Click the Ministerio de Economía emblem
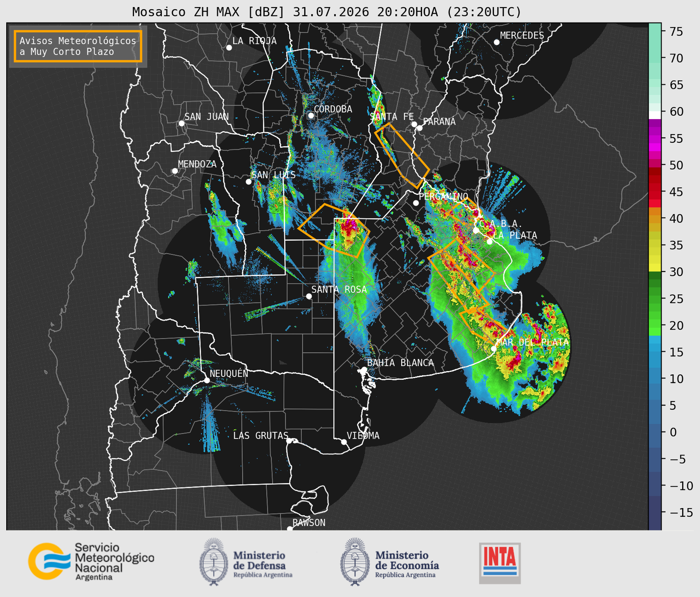This screenshot has width=700, height=597. tap(354, 562)
